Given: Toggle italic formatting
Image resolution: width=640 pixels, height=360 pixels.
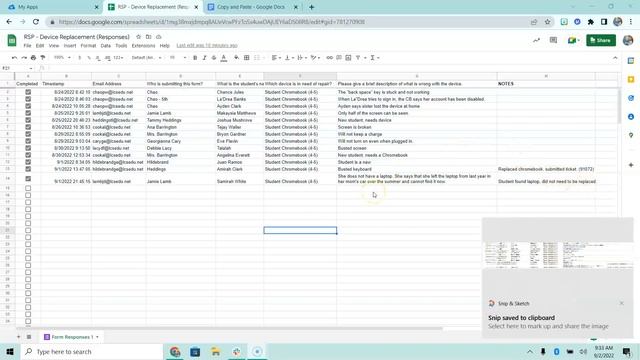Looking at the screenshot, I should 204,58.
